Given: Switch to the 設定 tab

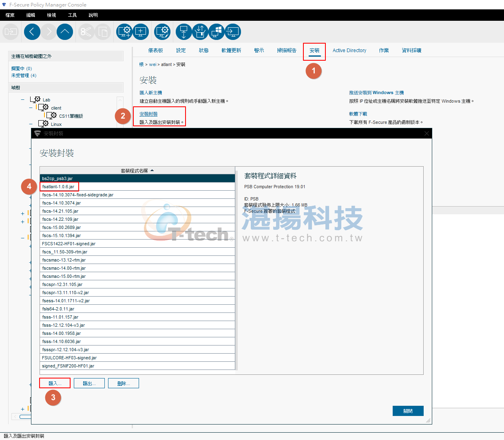Looking at the screenshot, I should pos(181,51).
